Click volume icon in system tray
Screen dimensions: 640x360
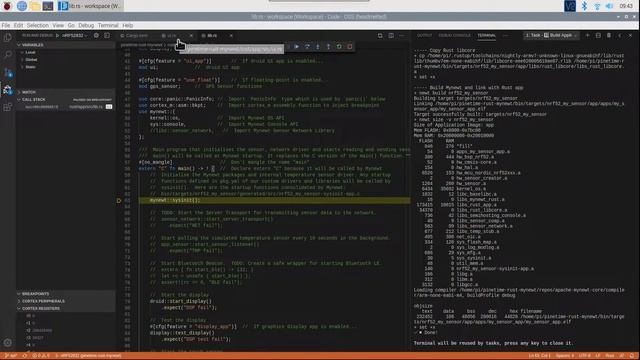pyautogui.click(x=609, y=6)
